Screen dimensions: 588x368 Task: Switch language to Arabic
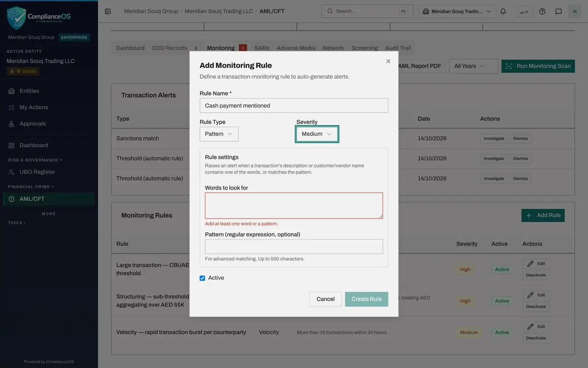click(524, 11)
